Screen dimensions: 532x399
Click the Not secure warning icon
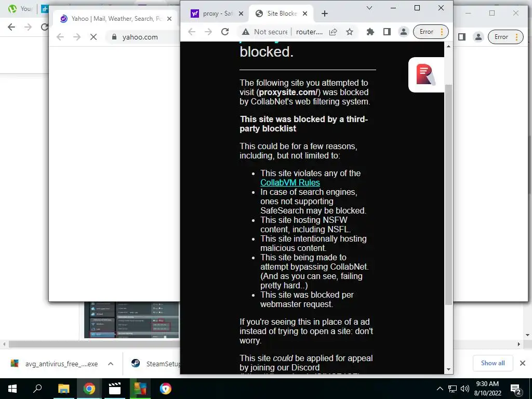click(246, 32)
